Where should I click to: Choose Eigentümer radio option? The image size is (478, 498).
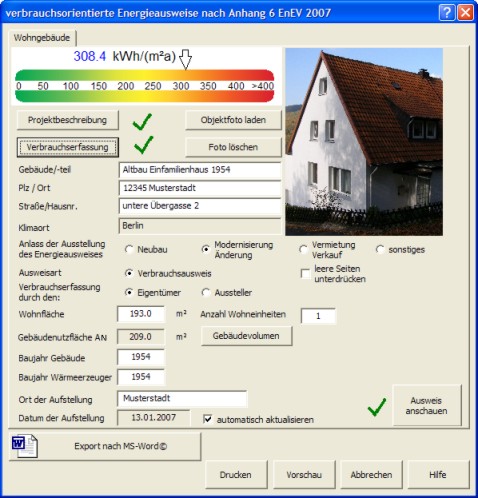pyautogui.click(x=129, y=293)
